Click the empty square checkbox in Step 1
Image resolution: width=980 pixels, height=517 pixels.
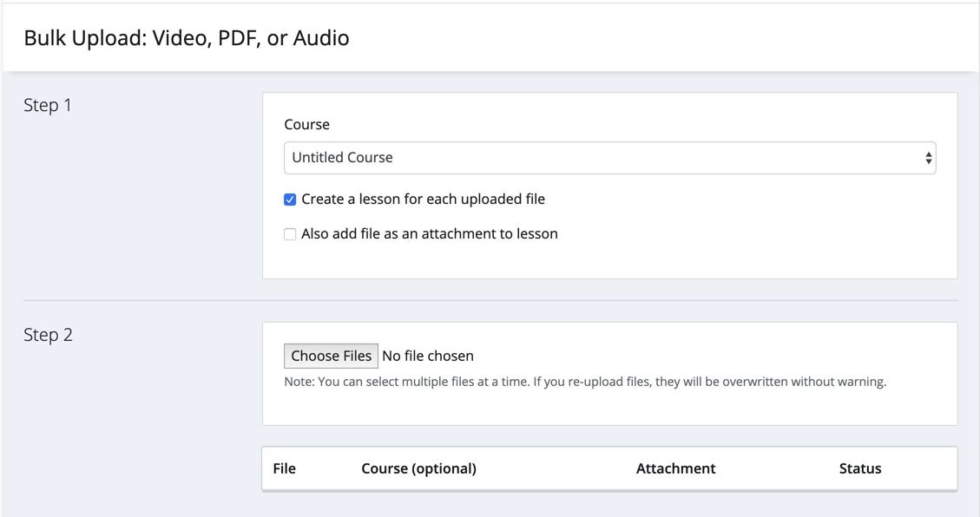point(290,234)
